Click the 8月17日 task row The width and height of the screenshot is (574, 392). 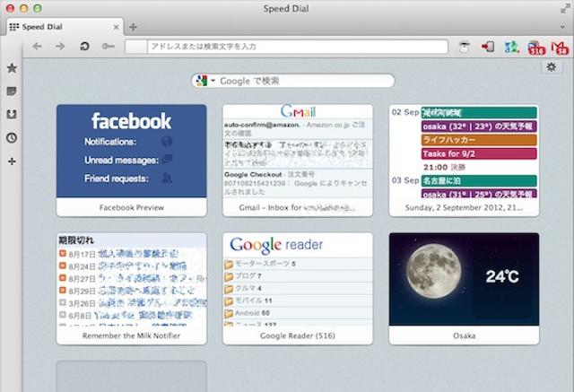click(132, 254)
